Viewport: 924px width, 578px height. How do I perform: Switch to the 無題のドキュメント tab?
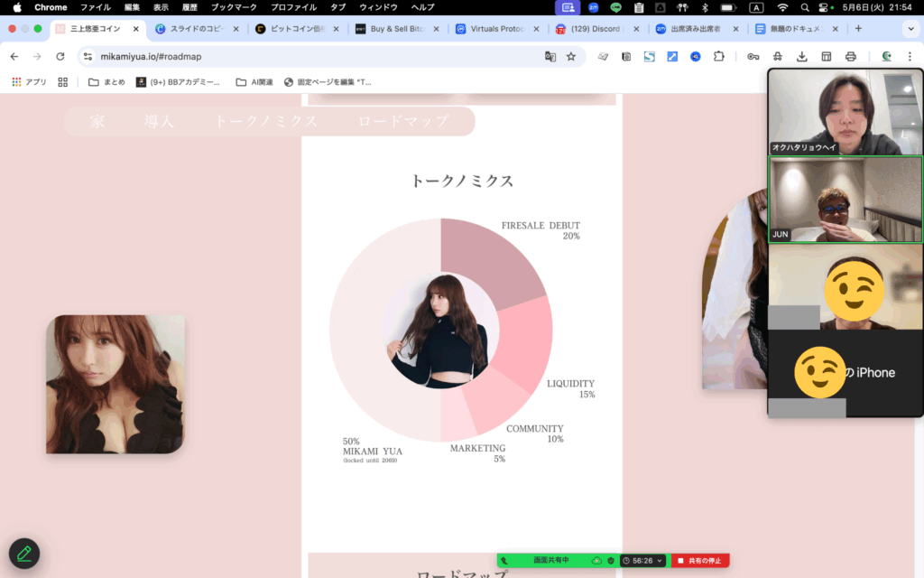(x=797, y=28)
